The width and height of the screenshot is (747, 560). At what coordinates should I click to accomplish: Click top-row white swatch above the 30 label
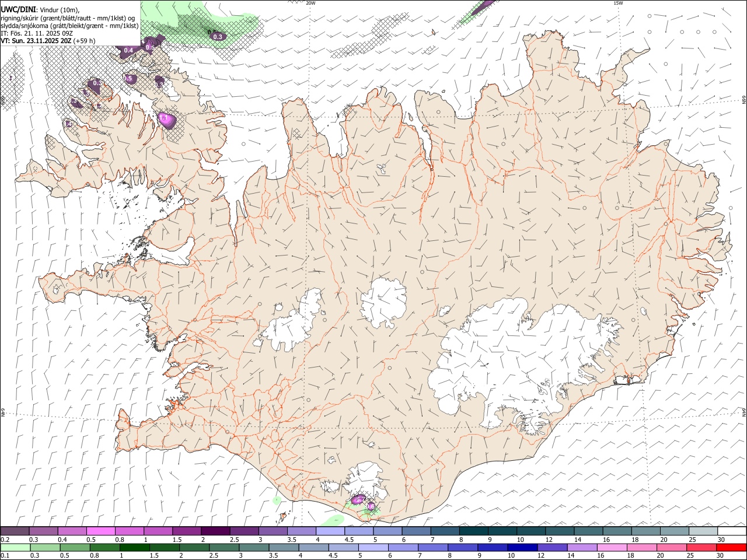pyautogui.click(x=731, y=531)
